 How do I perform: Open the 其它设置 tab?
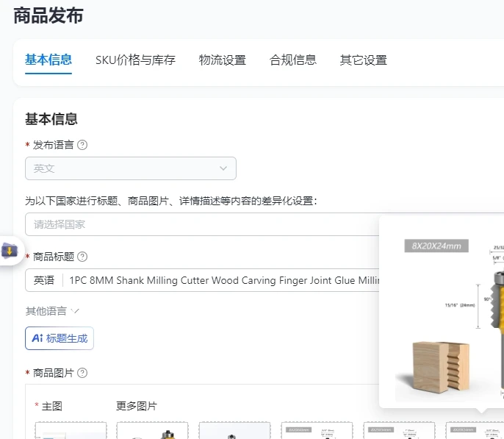(x=363, y=60)
